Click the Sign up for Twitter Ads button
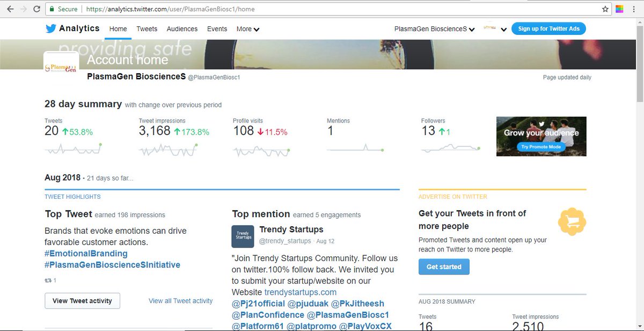 click(548, 28)
